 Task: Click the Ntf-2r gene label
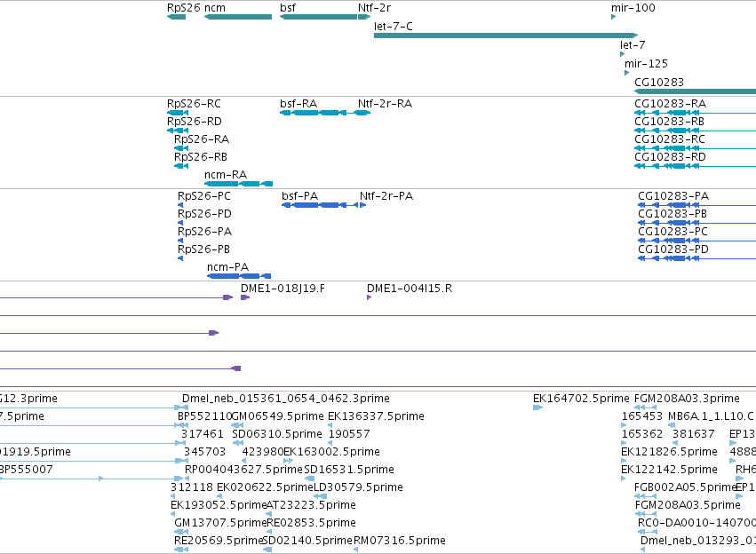(374, 8)
